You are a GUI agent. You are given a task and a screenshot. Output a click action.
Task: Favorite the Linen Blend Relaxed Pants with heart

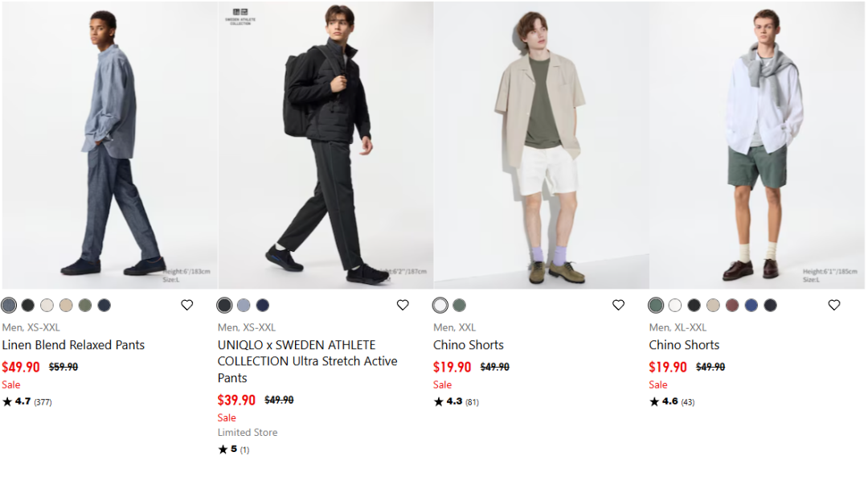[187, 305]
